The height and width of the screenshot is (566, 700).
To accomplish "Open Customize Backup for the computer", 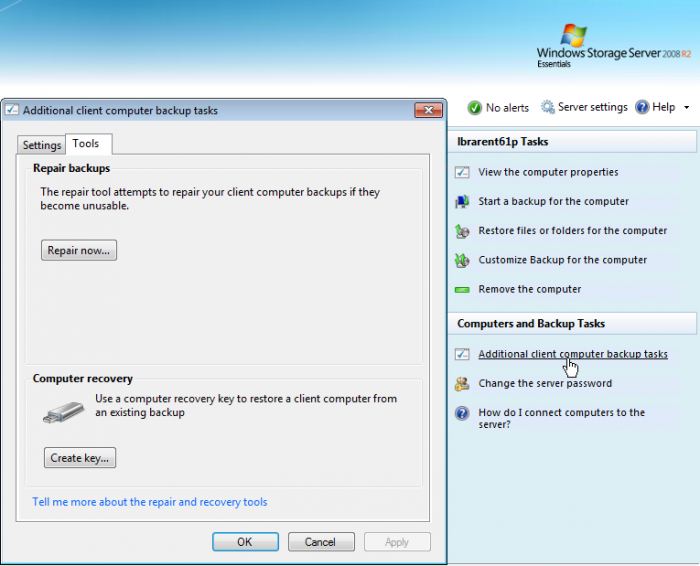I will click(562, 260).
